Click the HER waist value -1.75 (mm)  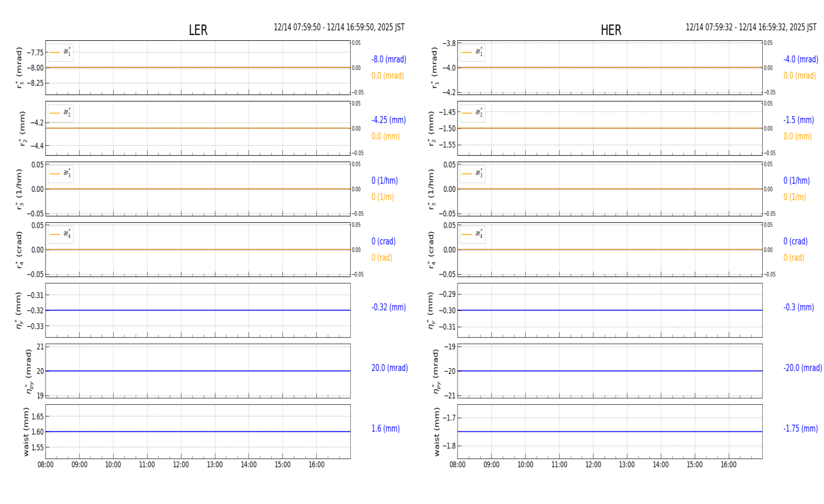click(801, 429)
